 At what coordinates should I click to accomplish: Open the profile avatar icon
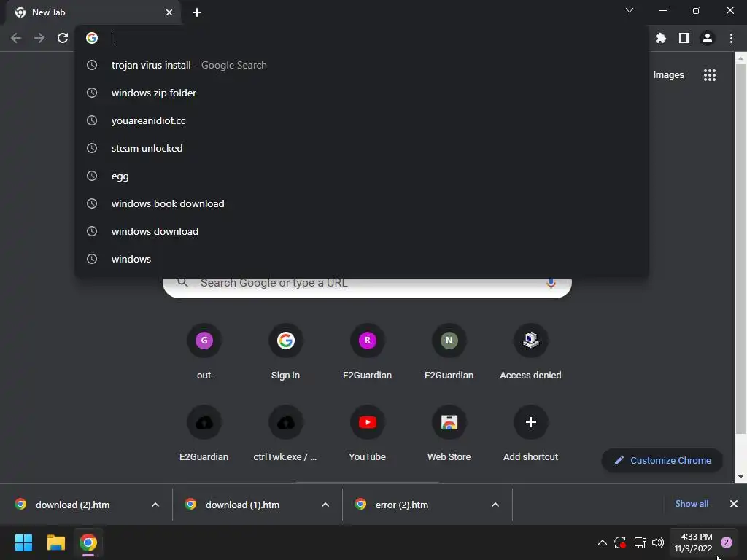point(708,38)
